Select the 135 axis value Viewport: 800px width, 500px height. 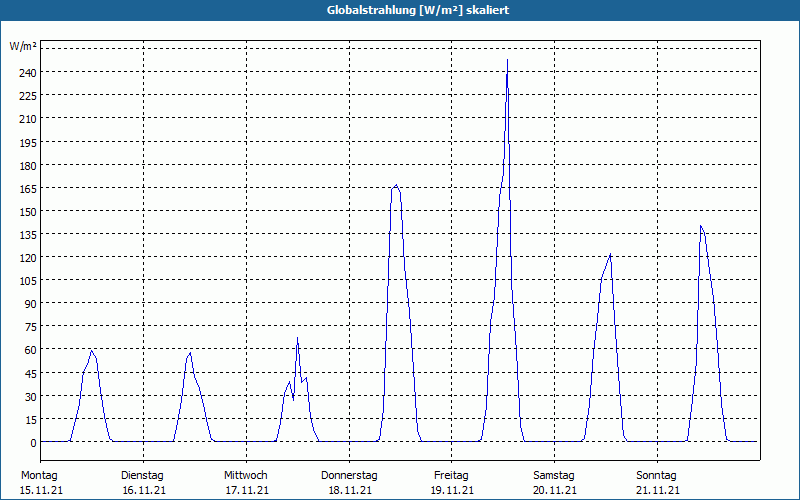click(x=28, y=235)
